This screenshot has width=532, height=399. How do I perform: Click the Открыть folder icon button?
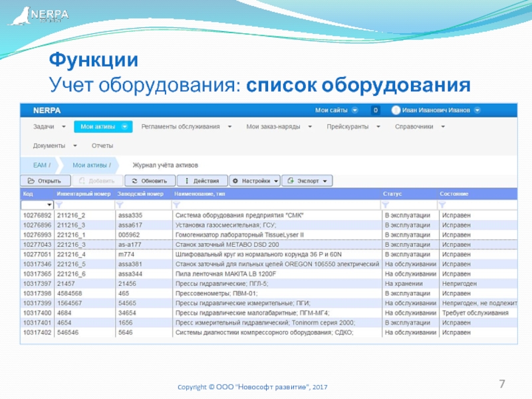pos(44,180)
